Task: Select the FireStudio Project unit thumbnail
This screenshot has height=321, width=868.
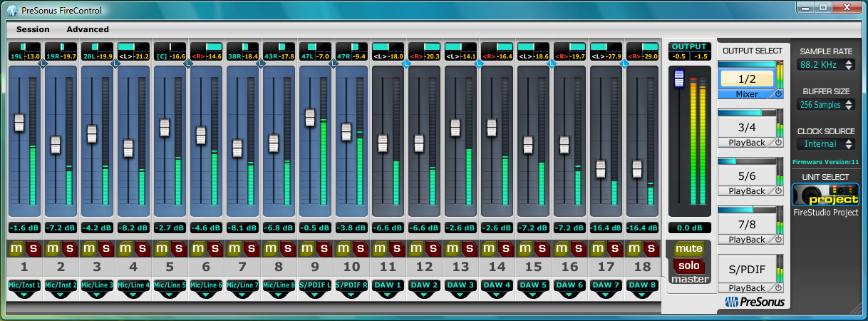Action: pyautogui.click(x=825, y=195)
